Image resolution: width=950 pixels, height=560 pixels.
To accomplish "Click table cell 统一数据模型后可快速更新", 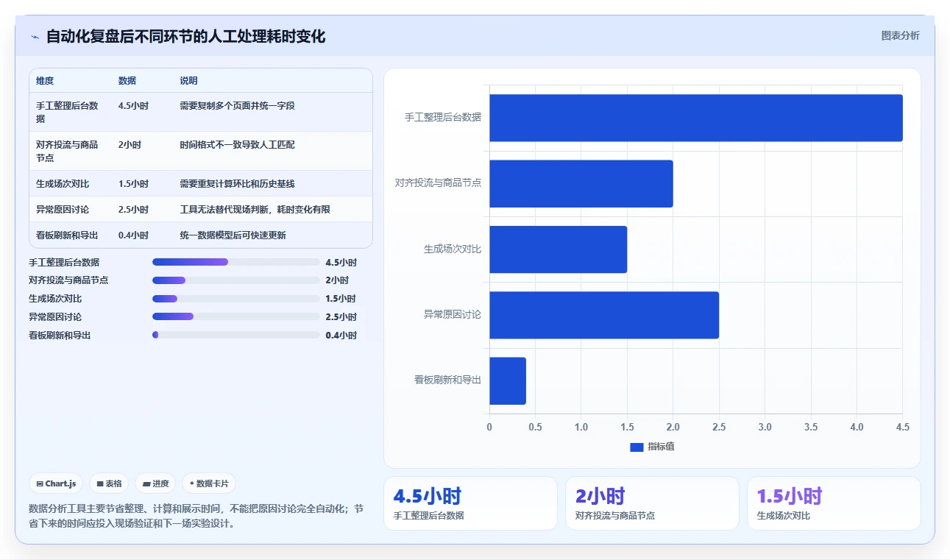I will (233, 235).
